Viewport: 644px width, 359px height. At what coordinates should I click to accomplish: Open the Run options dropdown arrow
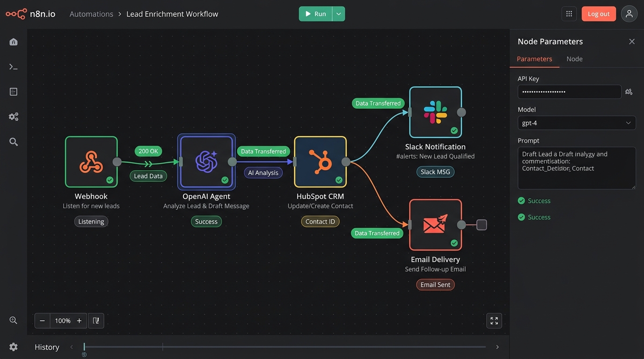[339, 14]
